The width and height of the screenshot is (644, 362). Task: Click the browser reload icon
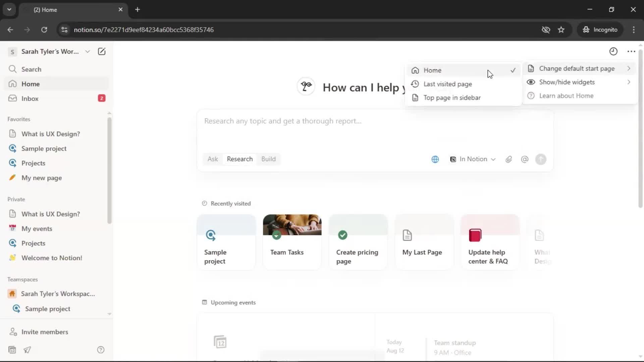(x=44, y=30)
